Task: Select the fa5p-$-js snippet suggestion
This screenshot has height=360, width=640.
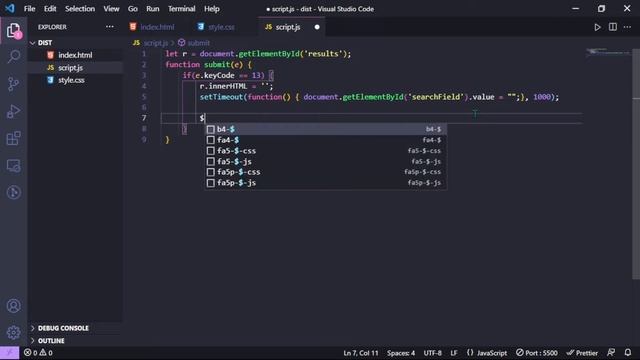Action: [325, 182]
